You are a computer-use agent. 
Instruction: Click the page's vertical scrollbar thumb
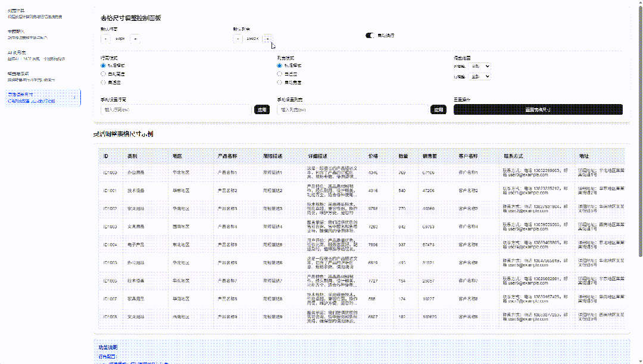pyautogui.click(x=640, y=132)
